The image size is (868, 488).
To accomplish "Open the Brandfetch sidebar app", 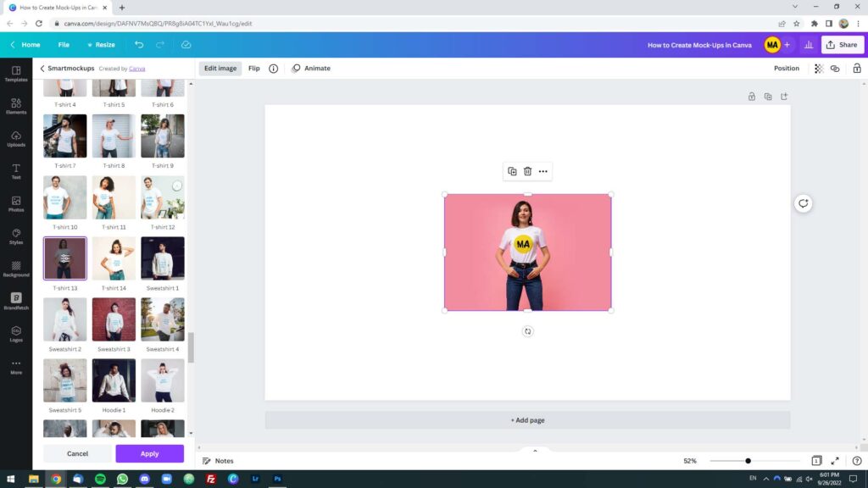I will [16, 301].
